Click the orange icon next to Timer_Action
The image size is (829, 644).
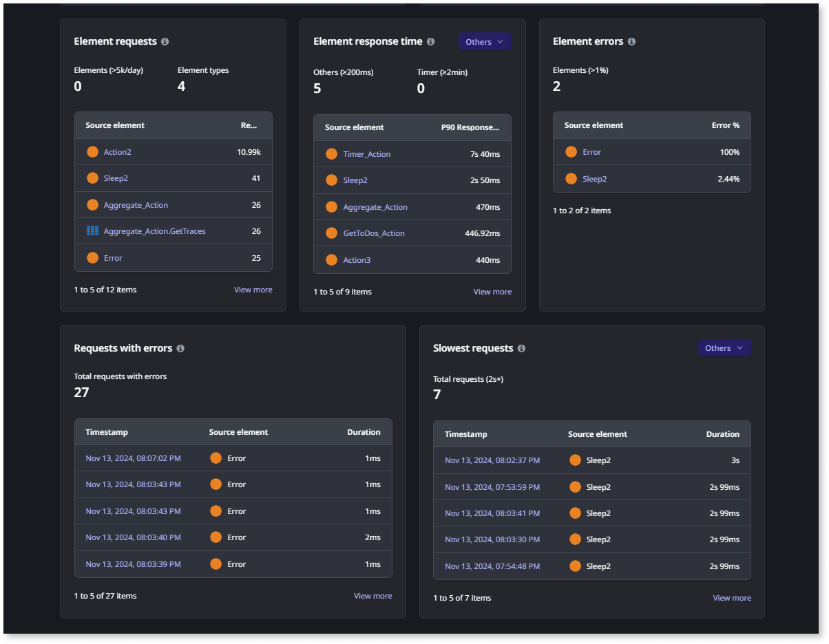(331, 154)
